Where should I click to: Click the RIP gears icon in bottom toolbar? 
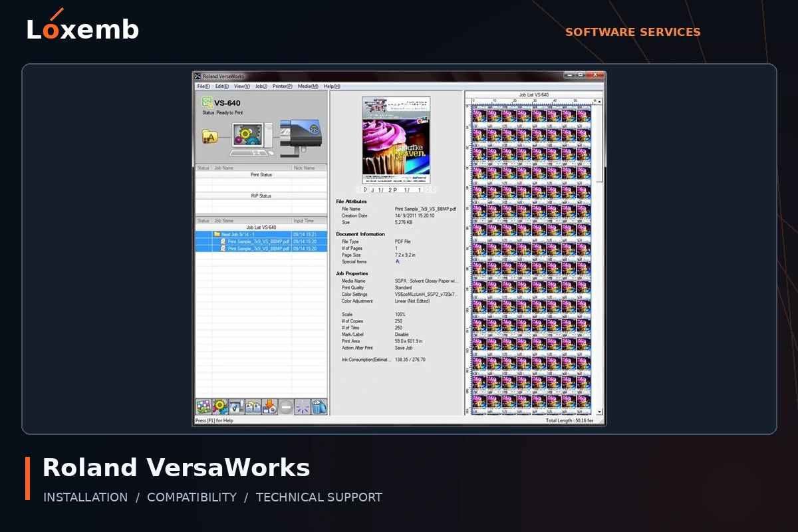coord(220,407)
